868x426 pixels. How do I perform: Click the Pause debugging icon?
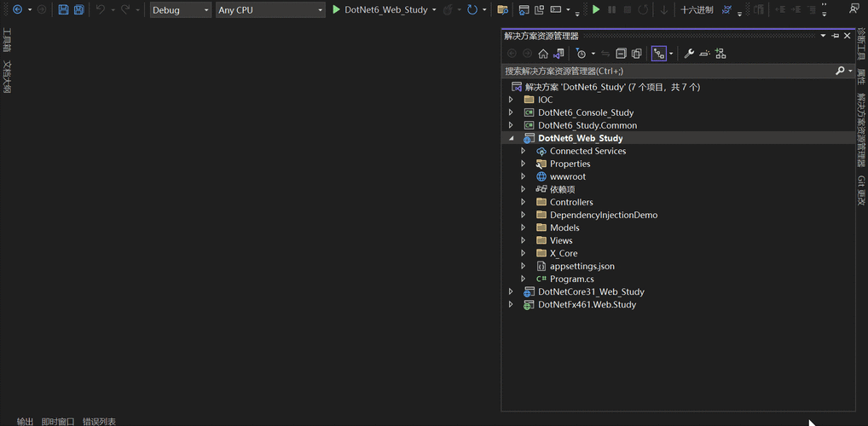[611, 9]
